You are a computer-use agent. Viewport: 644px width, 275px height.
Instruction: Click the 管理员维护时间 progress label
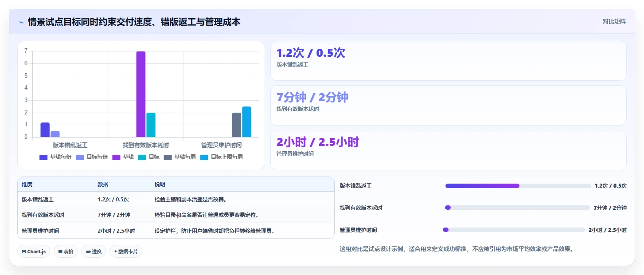point(359,230)
